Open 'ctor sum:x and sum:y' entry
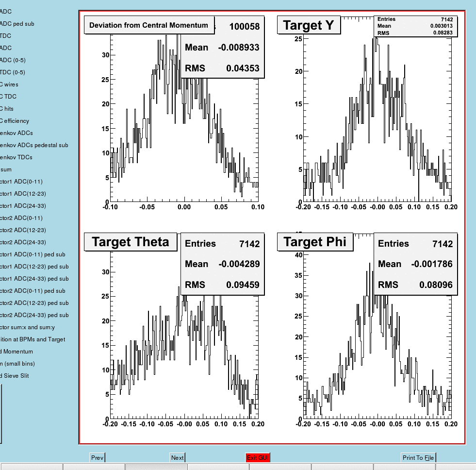Viewport: 476px width, 470px height. [x=27, y=328]
